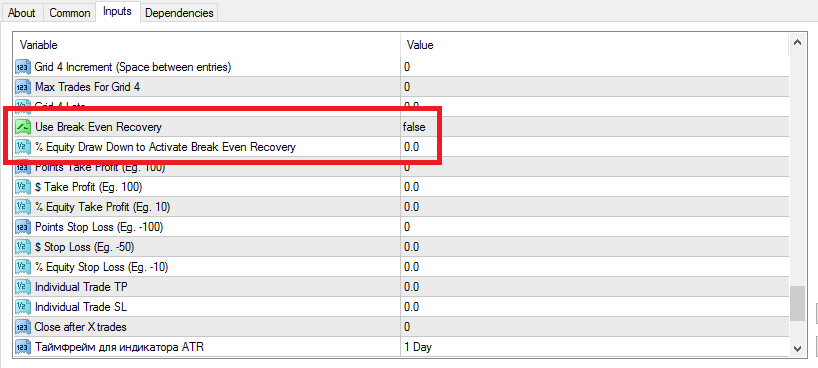This screenshot has width=818, height=368.
Task: Click the icon beside Grid 4 Increment
Action: [23, 67]
